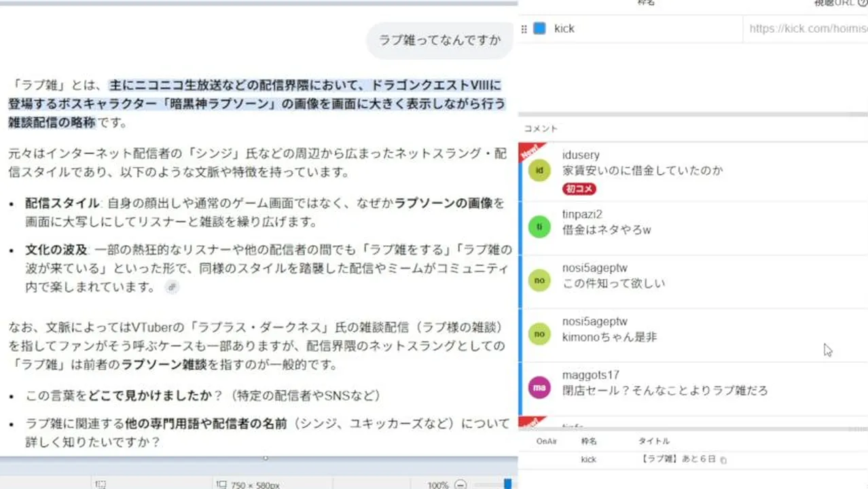
Task: Select the kick row in the stream list
Action: (693, 460)
